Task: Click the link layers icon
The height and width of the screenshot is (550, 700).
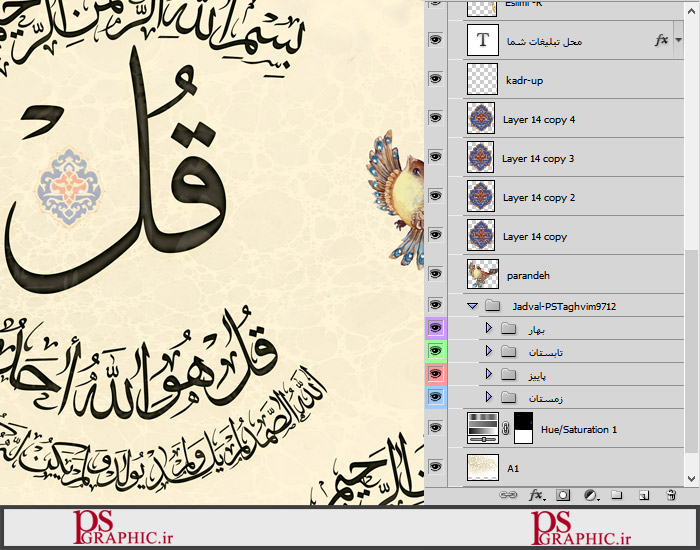Action: pyautogui.click(x=508, y=495)
